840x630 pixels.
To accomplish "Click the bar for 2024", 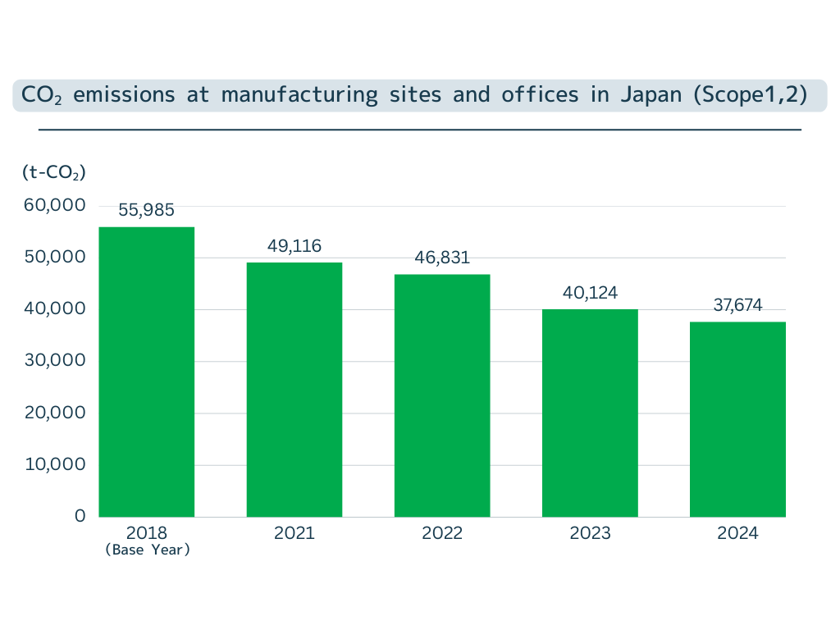I will tap(737, 419).
